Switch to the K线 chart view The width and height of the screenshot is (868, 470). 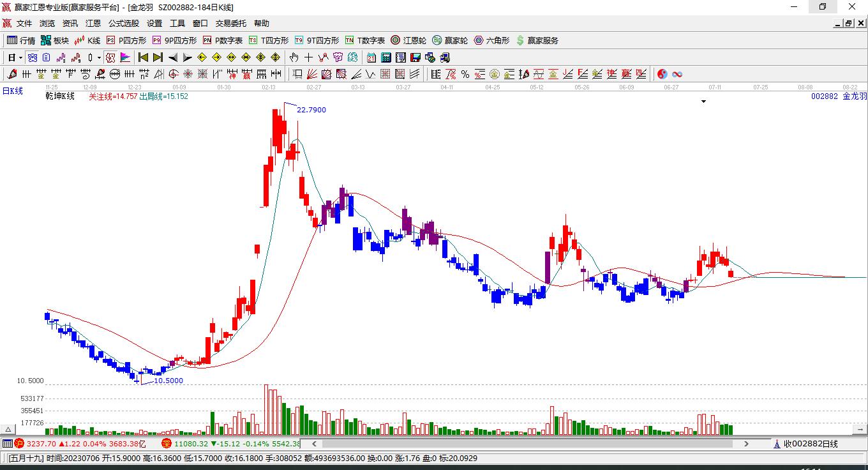click(x=87, y=40)
